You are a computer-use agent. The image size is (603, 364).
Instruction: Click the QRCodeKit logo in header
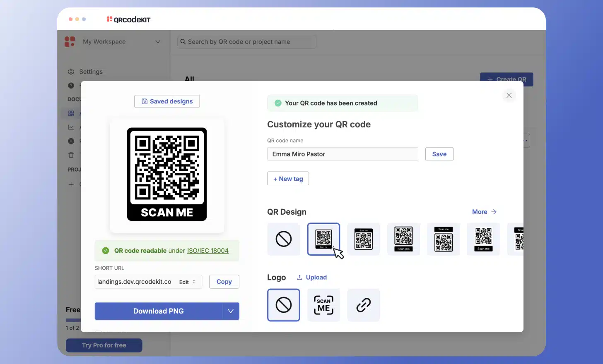(128, 19)
